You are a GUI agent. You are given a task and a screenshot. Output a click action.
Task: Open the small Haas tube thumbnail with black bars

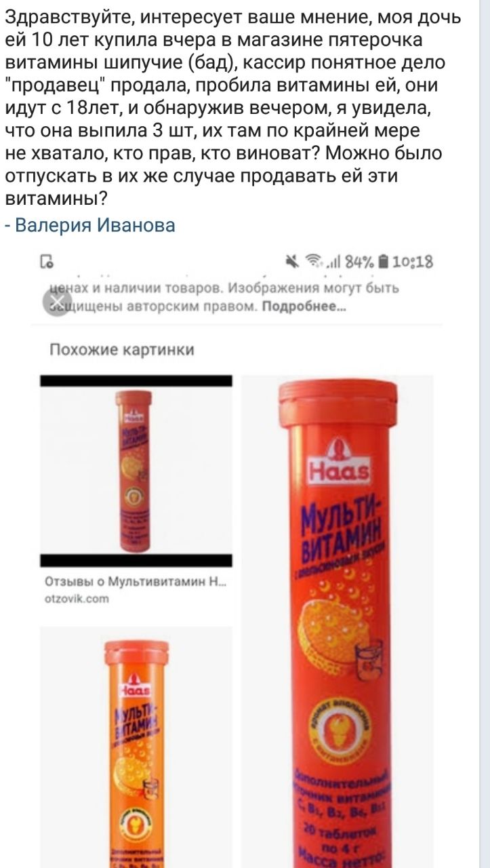click(x=136, y=471)
